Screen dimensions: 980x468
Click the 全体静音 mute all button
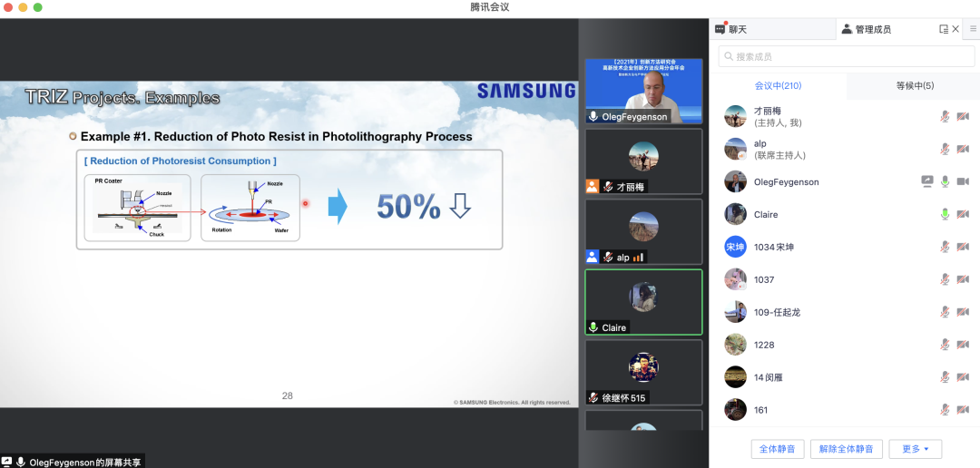pyautogui.click(x=778, y=449)
